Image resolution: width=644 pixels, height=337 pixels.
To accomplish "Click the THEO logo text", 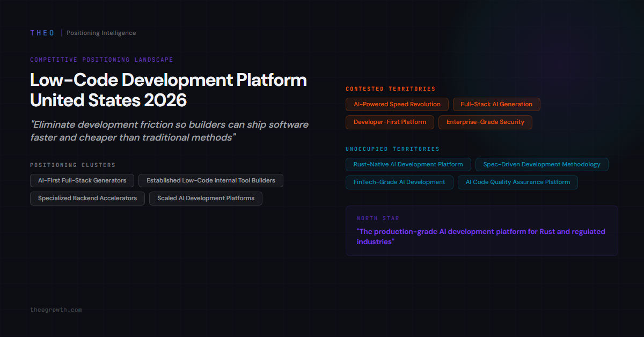I will [42, 33].
